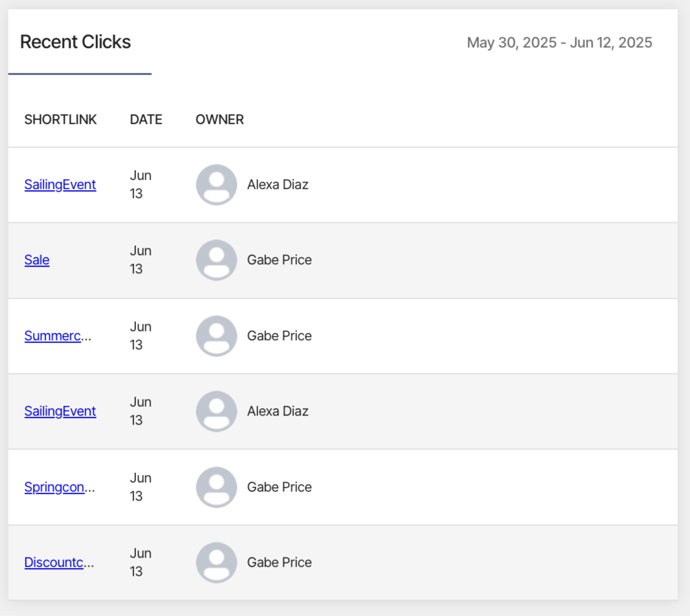
Task: Click the DATE column header
Action: (146, 120)
